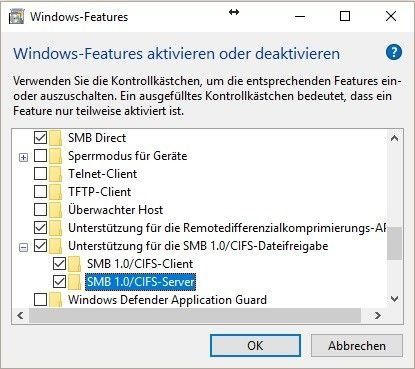Click the folder icon next to SMB Direct
415x369 pixels.
pos(56,138)
